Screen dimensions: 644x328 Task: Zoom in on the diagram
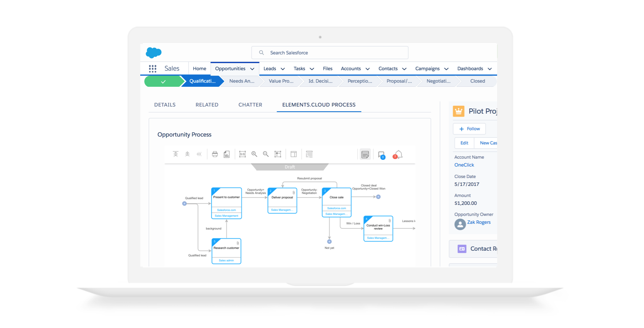[254, 154]
